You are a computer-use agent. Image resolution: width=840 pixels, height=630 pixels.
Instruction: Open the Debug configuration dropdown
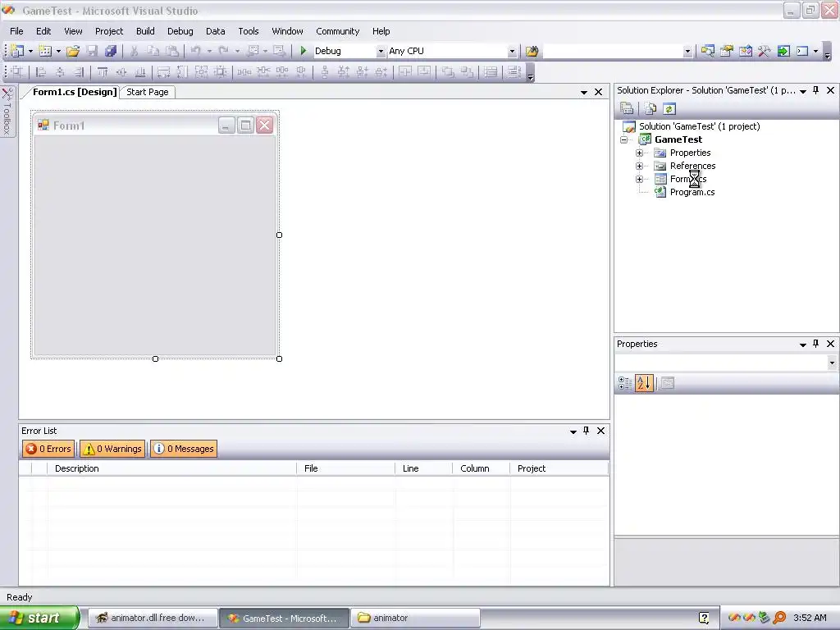[381, 52]
